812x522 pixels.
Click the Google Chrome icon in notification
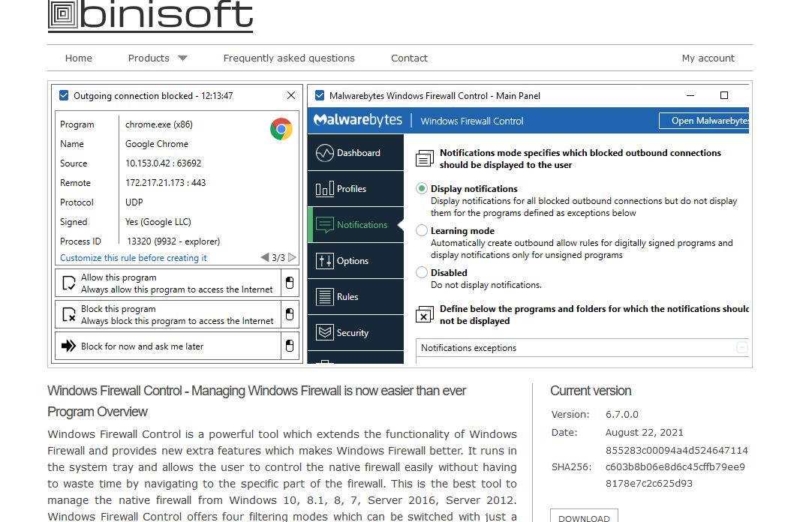coord(281,129)
